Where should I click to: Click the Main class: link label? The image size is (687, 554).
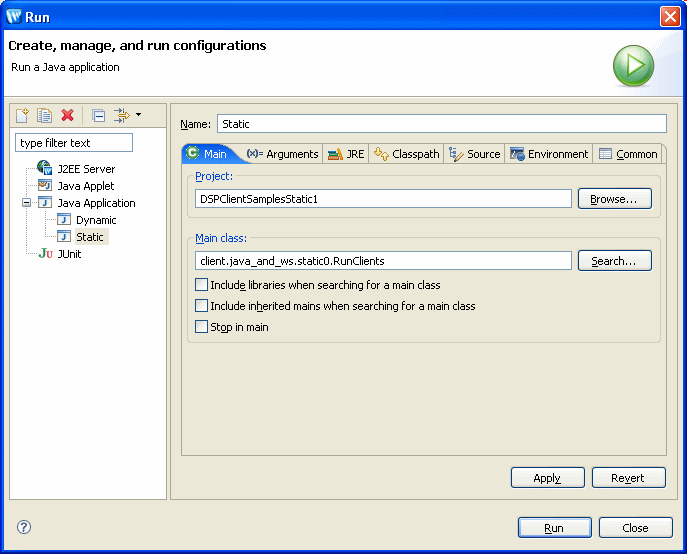(221, 238)
